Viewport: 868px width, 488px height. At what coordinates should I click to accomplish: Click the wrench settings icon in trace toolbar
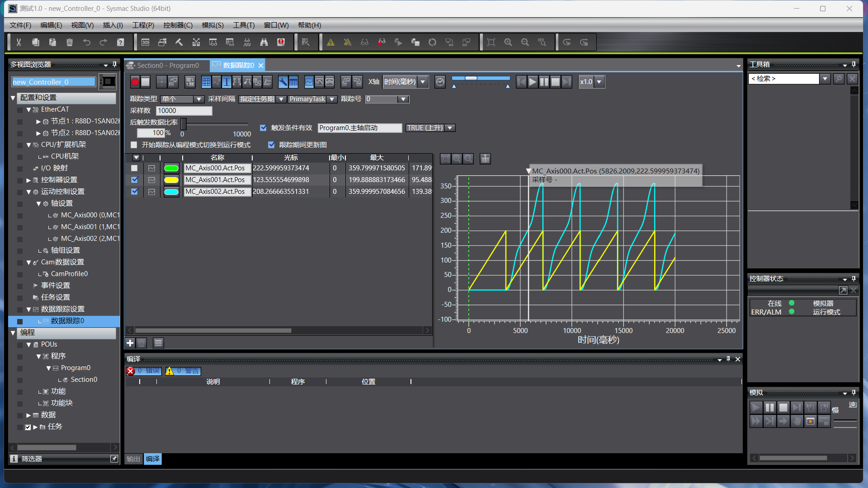click(283, 82)
